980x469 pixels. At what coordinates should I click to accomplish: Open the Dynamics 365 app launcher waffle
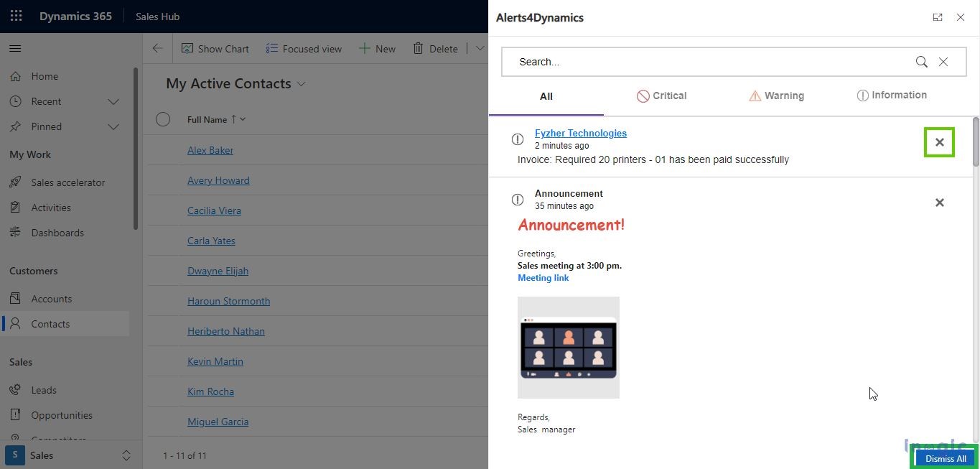(16, 16)
